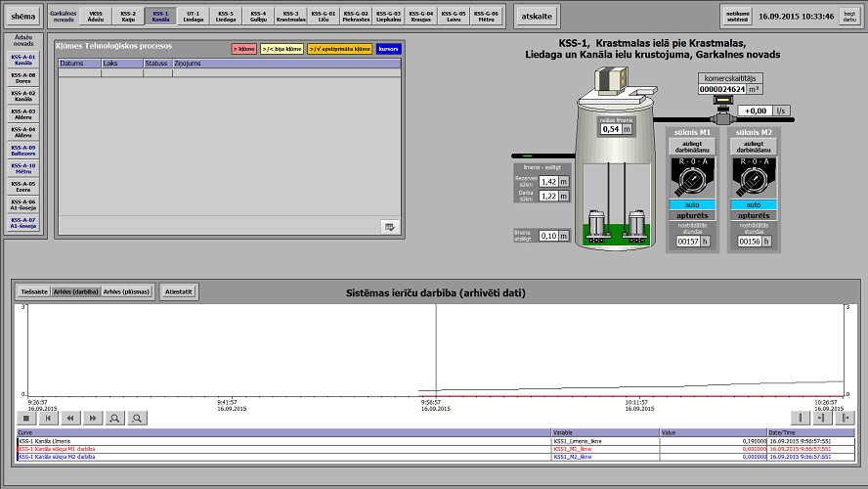Viewport: 868px width, 489px height.
Task: Click the chart stop playback button
Action: (x=28, y=418)
